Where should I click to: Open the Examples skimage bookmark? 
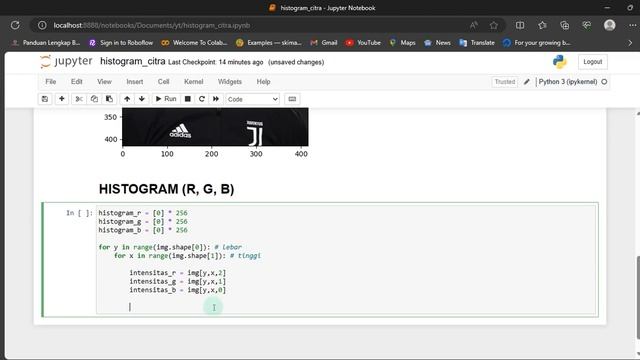point(269,42)
